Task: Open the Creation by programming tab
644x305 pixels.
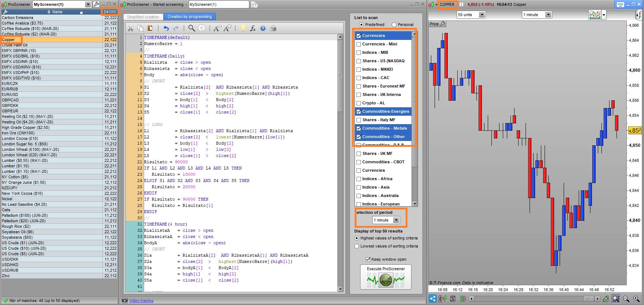Action: pos(190,17)
